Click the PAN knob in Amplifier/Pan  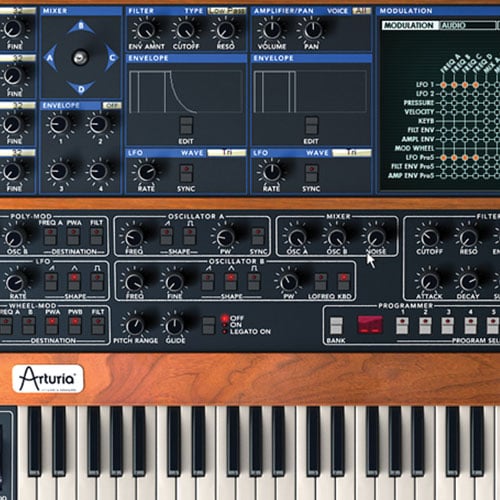[x=312, y=30]
